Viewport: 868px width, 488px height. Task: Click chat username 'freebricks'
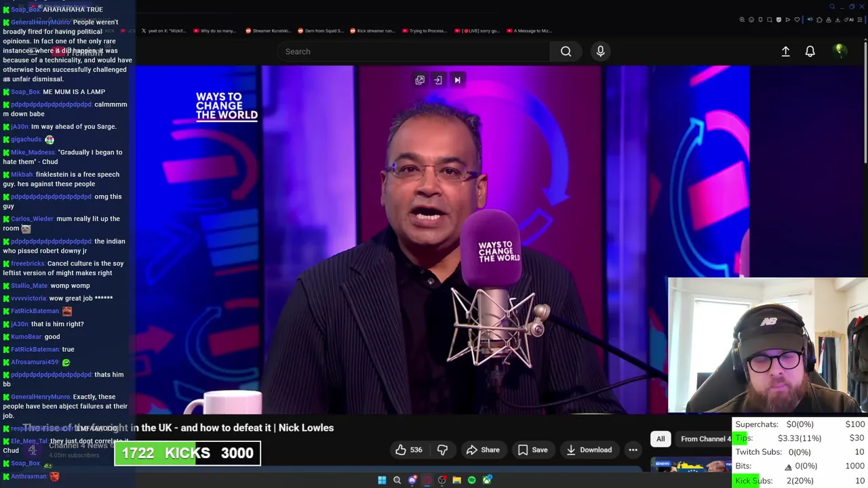(28, 264)
